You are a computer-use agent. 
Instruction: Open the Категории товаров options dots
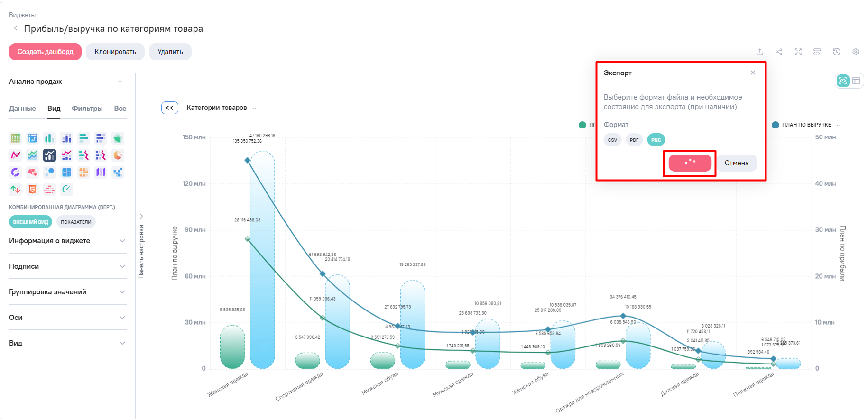click(x=254, y=108)
